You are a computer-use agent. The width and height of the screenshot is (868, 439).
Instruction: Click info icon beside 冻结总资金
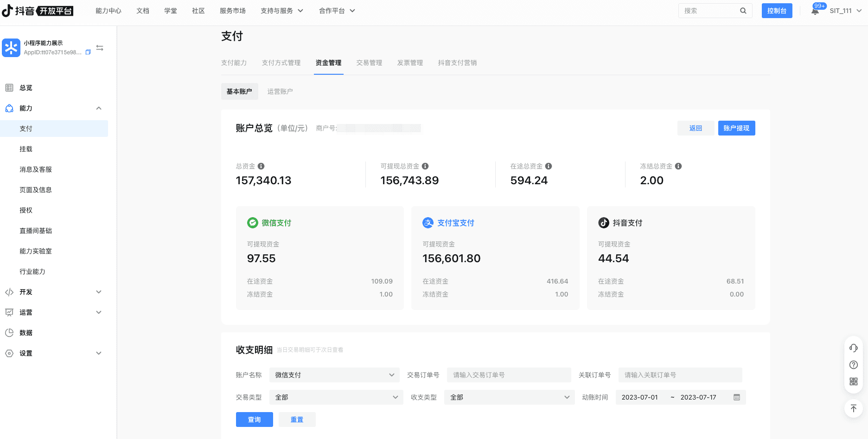[678, 166]
